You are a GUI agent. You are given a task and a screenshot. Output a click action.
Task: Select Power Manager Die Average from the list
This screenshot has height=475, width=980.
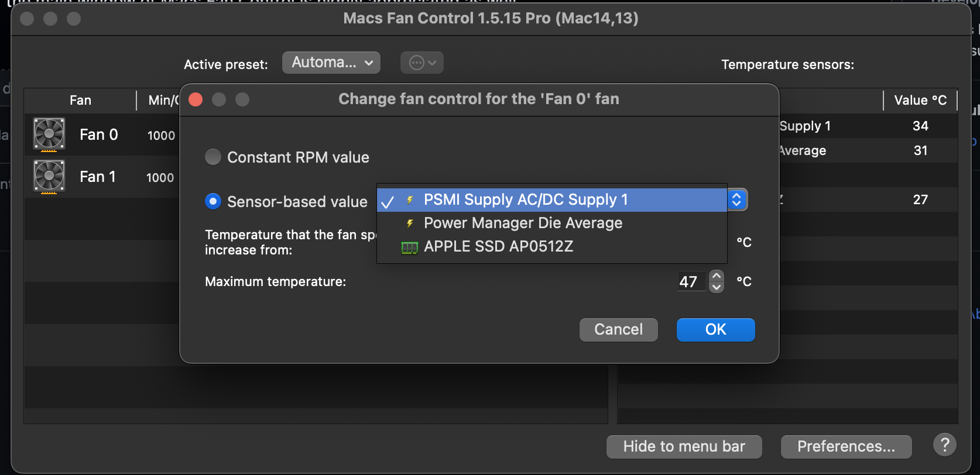(x=523, y=223)
